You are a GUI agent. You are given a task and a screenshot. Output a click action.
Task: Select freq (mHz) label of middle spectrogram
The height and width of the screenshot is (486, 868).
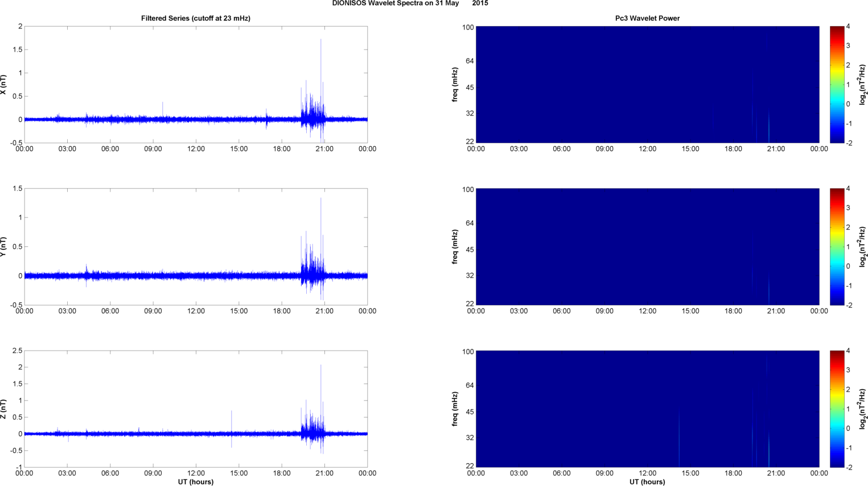click(x=455, y=247)
